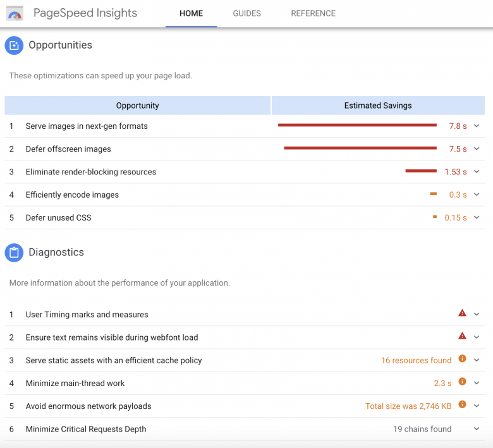
Task: Click Defer unused CSS text
Action: click(x=59, y=217)
